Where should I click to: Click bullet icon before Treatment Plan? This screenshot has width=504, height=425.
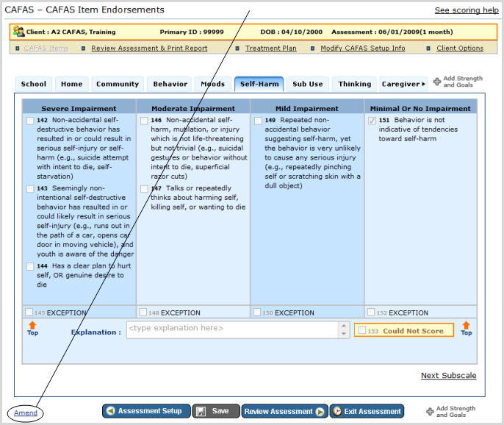tap(237, 49)
